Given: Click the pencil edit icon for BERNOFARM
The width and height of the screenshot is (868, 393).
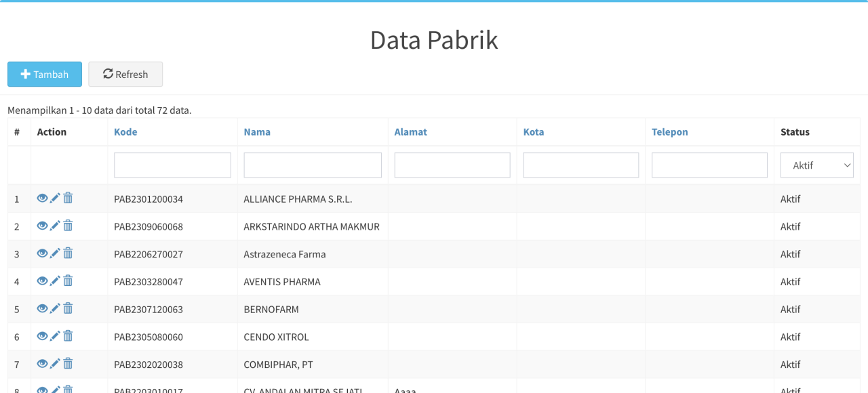Looking at the screenshot, I should click(55, 308).
